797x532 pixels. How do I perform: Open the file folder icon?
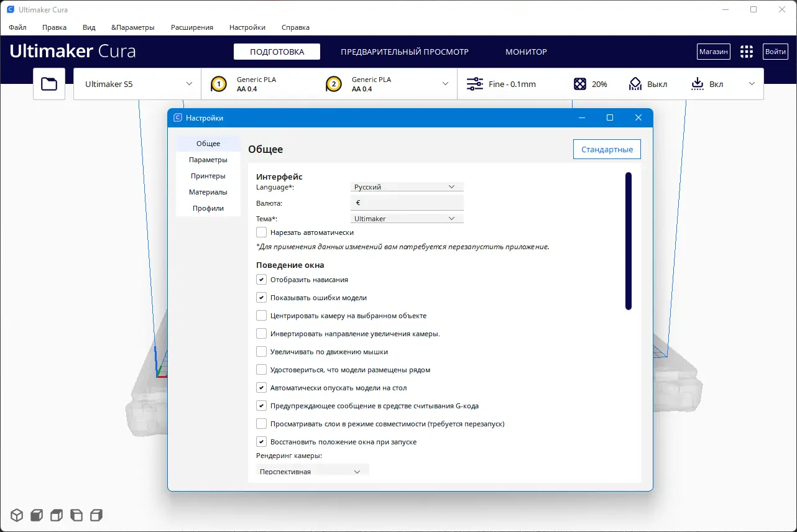pyautogui.click(x=49, y=84)
